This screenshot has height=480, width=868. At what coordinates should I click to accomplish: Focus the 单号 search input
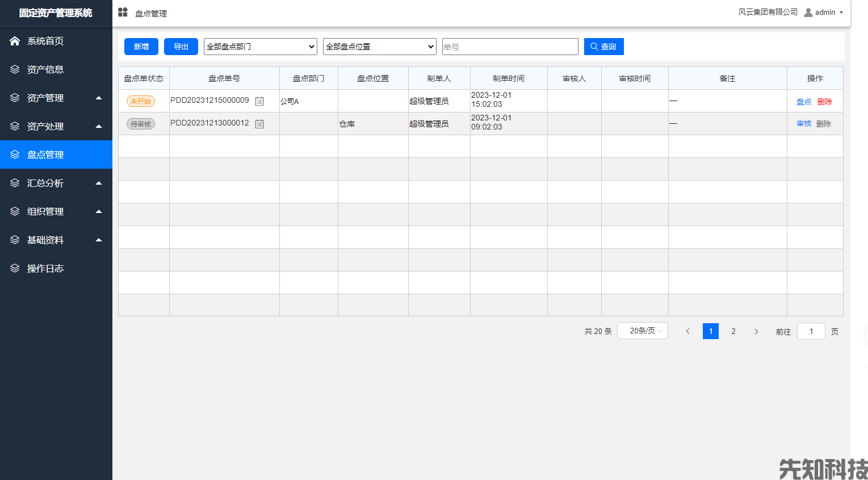pos(510,47)
